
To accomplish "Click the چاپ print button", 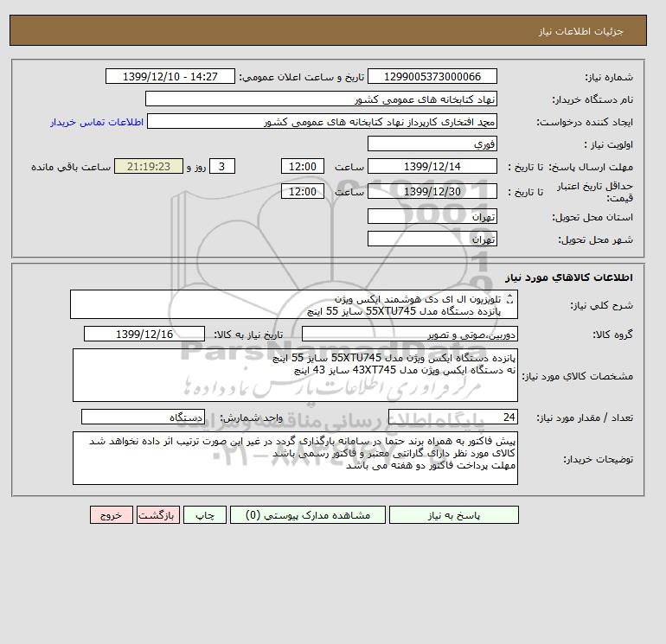I will 205,515.
